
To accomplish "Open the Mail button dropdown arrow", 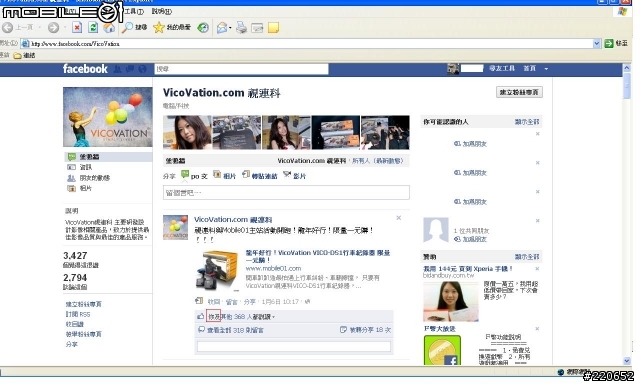I will [x=230, y=28].
